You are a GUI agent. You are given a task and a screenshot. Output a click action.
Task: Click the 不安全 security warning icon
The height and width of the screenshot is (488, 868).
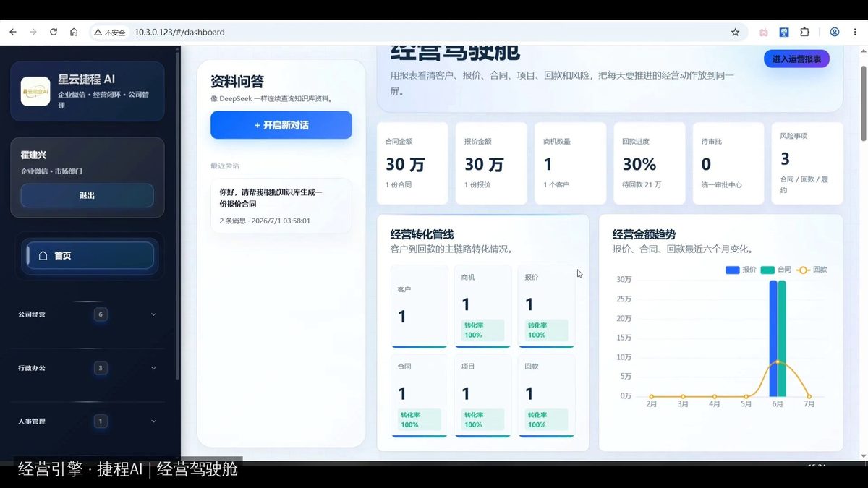(x=98, y=33)
